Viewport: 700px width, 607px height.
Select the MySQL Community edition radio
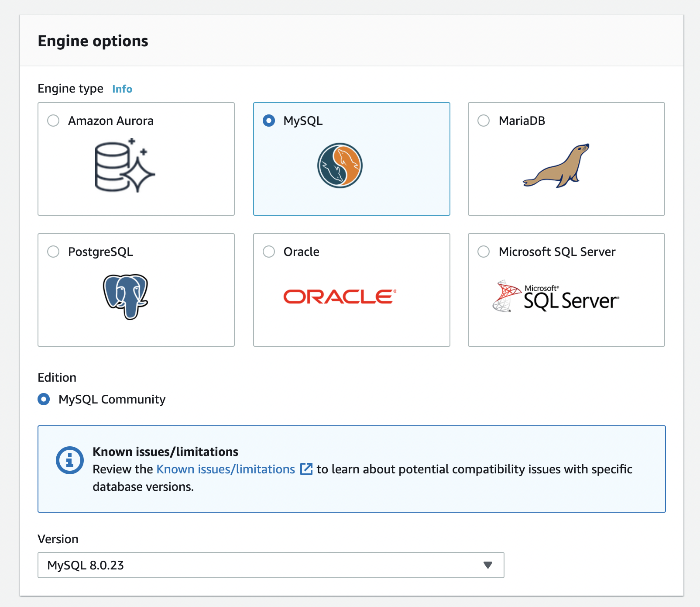click(44, 399)
